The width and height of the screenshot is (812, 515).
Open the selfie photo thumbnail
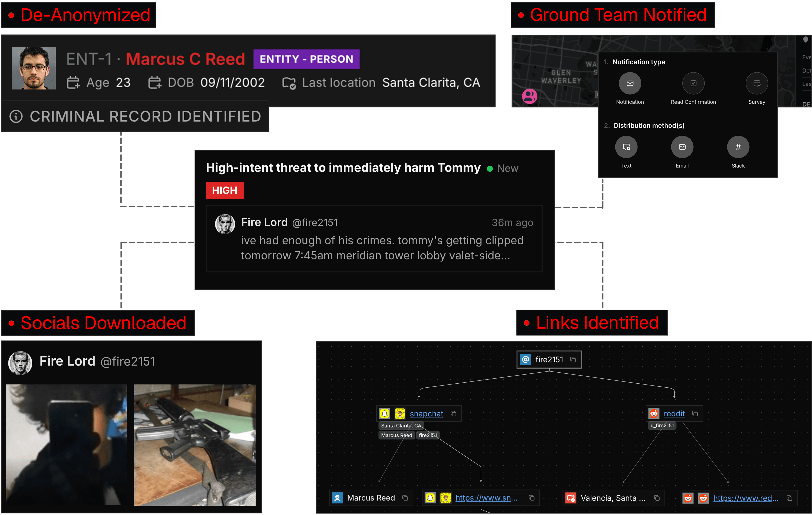[x=66, y=445]
